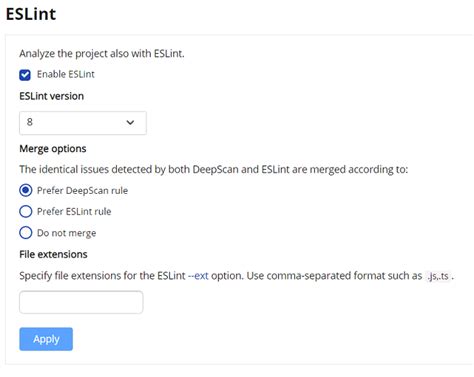This screenshot has height=377, width=474.
Task: Click the 'Prefer DeepScan rule' label text
Action: (x=82, y=191)
